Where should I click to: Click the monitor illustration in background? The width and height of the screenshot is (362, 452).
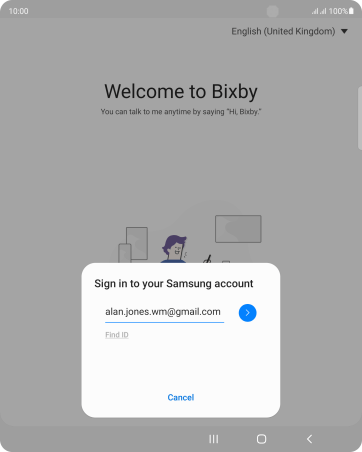click(238, 229)
